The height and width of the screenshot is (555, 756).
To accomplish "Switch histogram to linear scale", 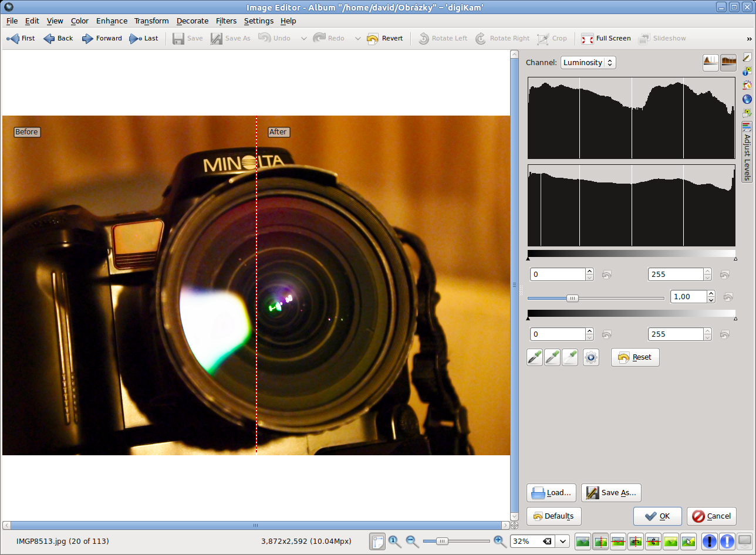I will coord(711,63).
